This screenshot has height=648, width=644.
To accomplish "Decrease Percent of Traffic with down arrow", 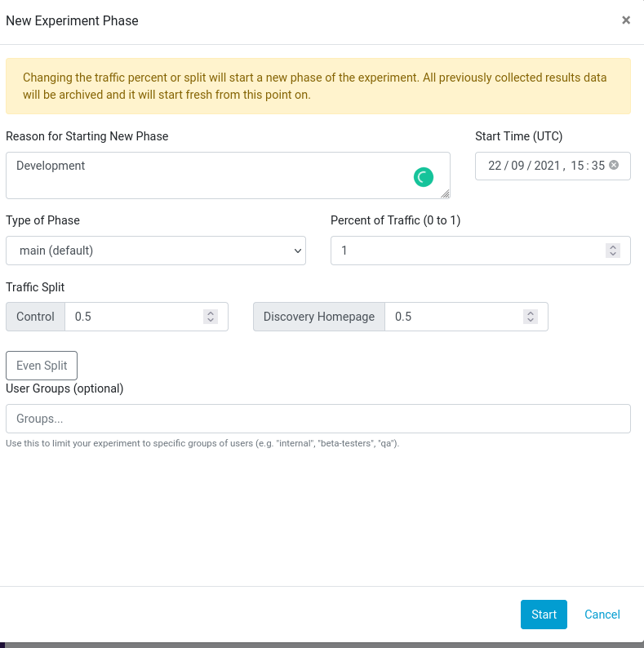I will pos(613,255).
